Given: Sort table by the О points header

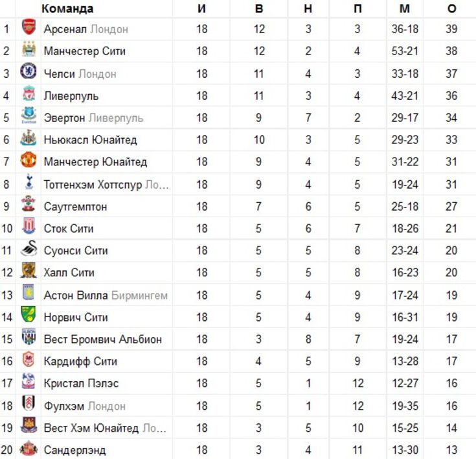Looking at the screenshot, I should [452, 8].
